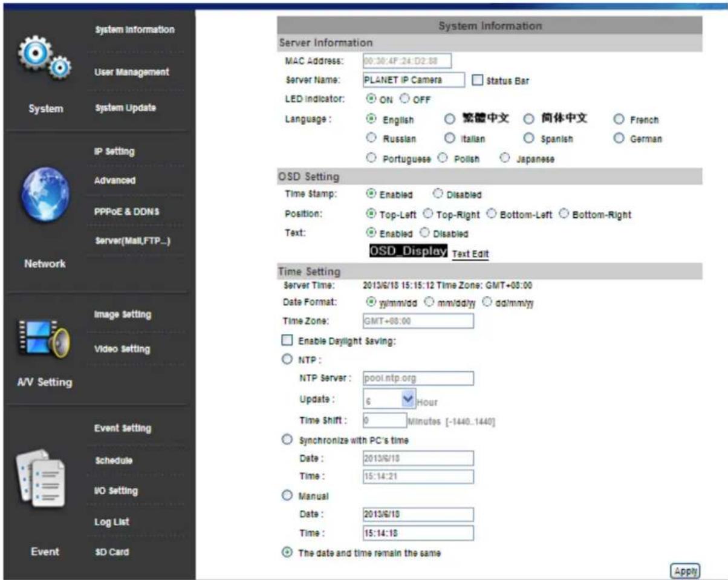This screenshot has width=728, height=580.
Task: Open Video Setting page
Action: click(122, 349)
